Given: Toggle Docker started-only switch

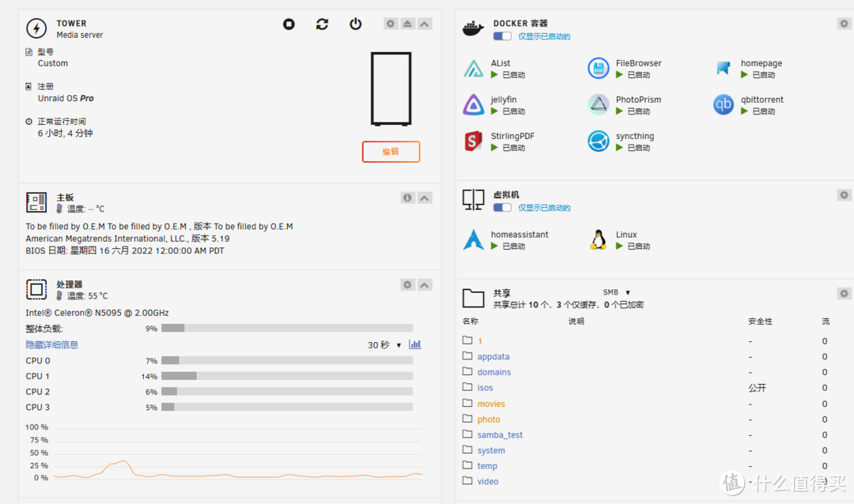Looking at the screenshot, I should (502, 36).
